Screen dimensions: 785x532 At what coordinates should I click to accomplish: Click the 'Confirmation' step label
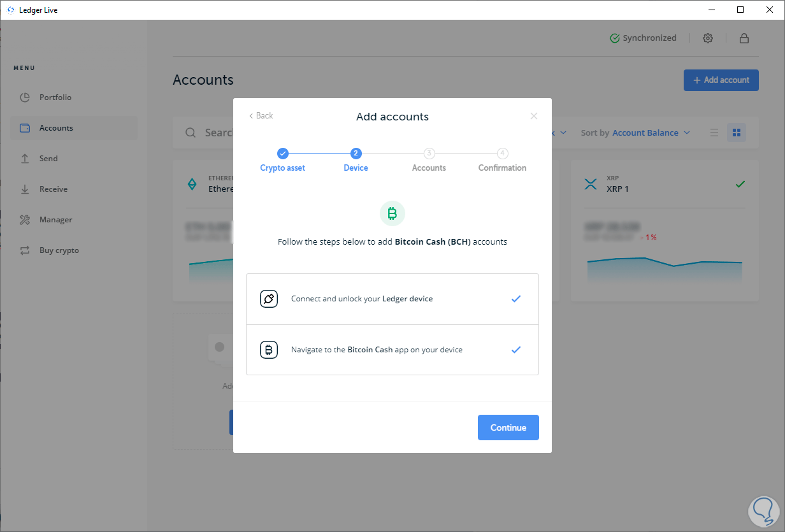[503, 168]
